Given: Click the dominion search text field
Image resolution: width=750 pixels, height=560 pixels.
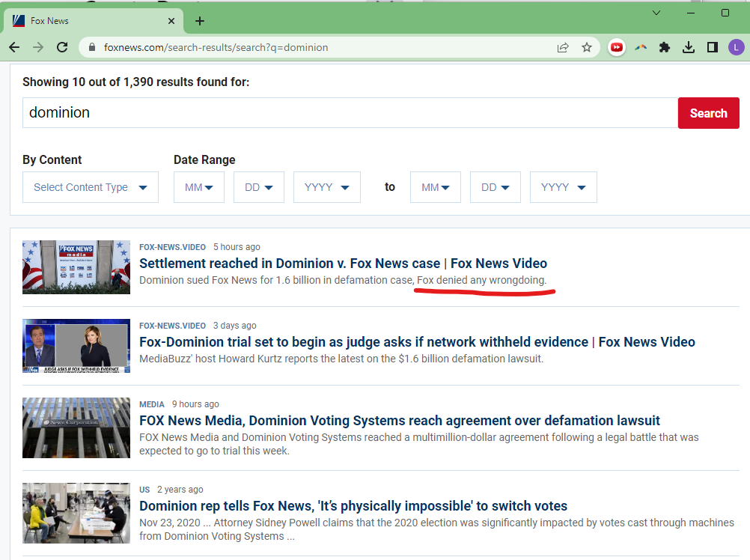Looking at the screenshot, I should coord(350,113).
